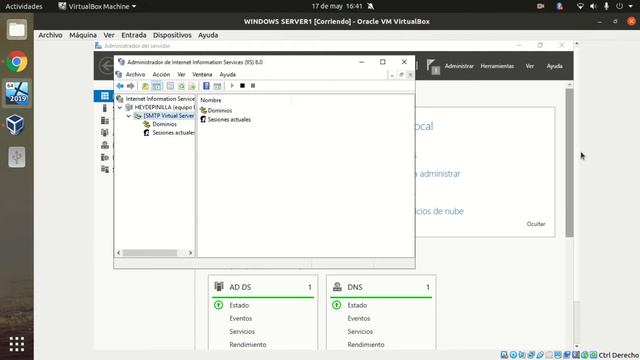640x360 pixels.
Task: Click the Server Manager notifications flag icon
Action: click(x=433, y=66)
